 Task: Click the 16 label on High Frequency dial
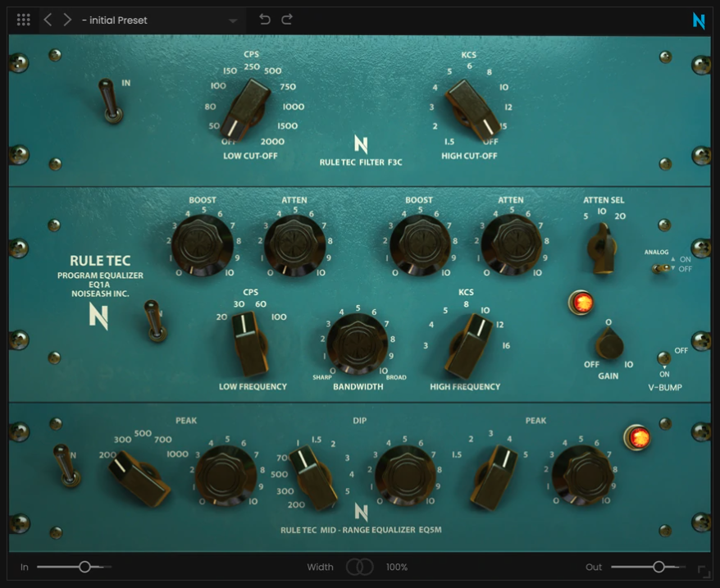(506, 345)
